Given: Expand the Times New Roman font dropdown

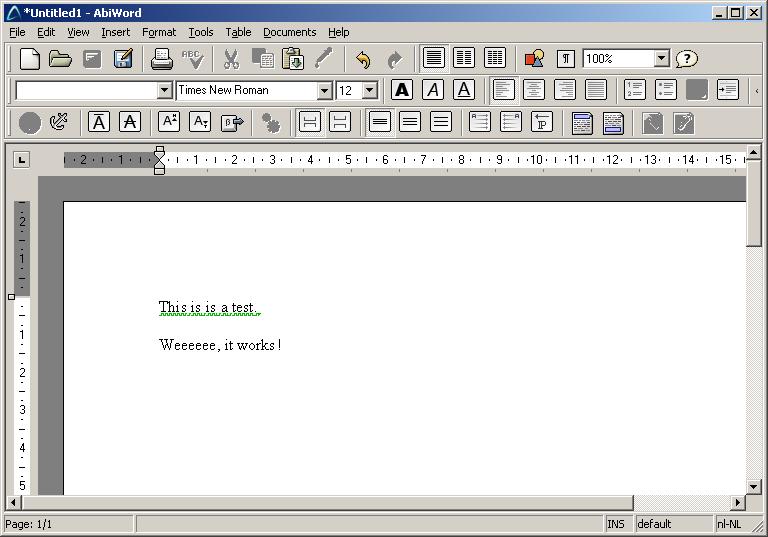Looking at the screenshot, I should 324,91.
